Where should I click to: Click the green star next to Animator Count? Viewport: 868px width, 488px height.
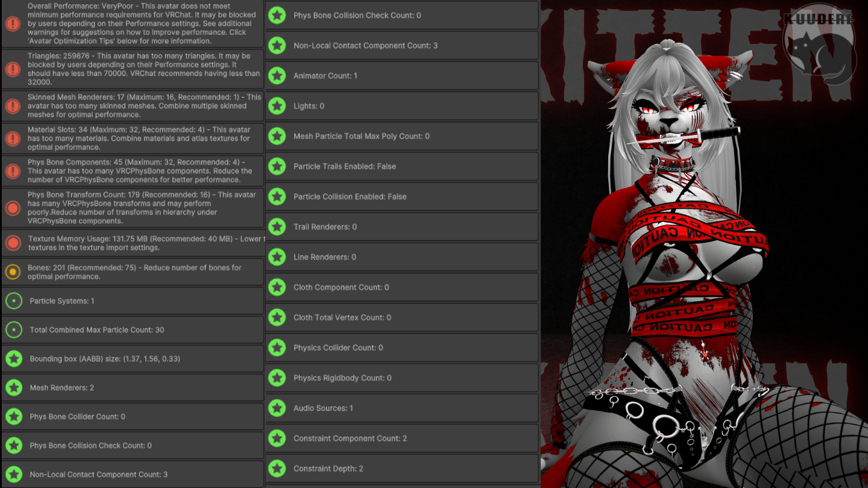pos(277,76)
